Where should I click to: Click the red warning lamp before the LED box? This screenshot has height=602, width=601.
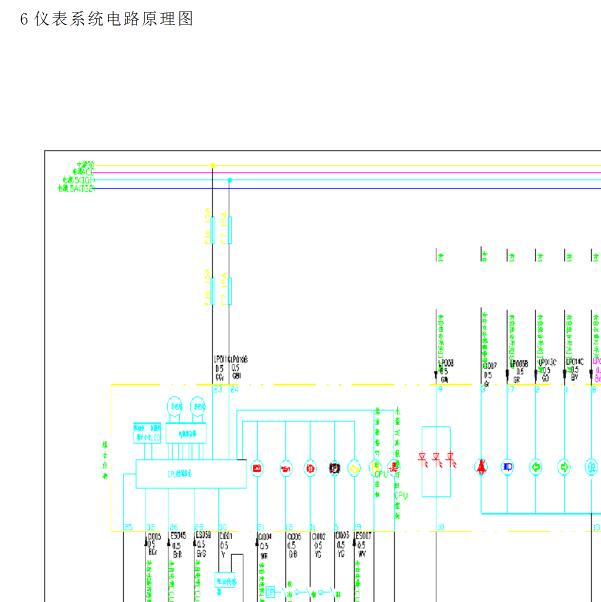point(394,467)
